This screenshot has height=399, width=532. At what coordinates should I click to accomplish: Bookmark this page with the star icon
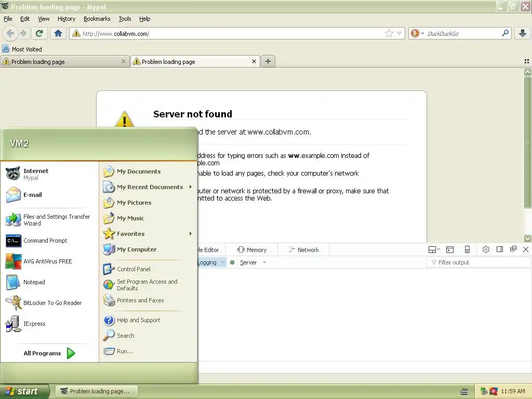[x=389, y=33]
